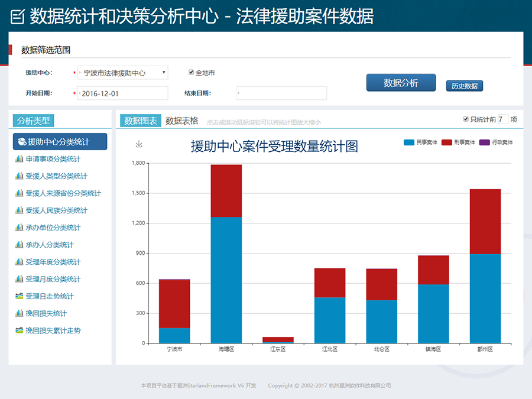Viewport: 532px width, 399px height.
Task: Click the edit icon beside the page title
Action: (x=18, y=17)
